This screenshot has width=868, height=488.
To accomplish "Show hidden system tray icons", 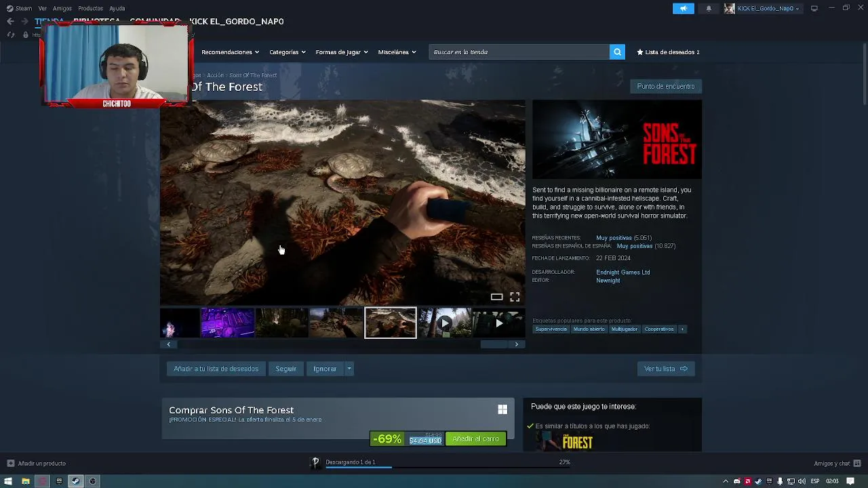I will point(726,481).
